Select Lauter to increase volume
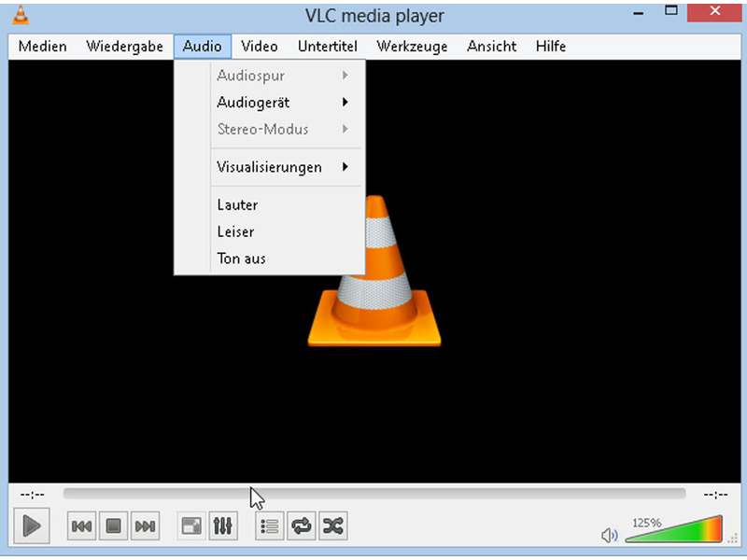Viewport: 747px width, 560px height. 270,204
